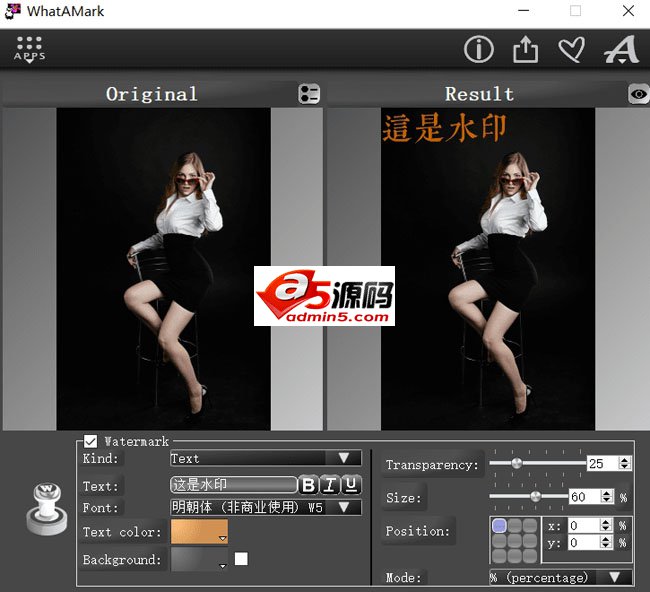Open the Mode dropdown showing % (percentage)

coord(561,577)
